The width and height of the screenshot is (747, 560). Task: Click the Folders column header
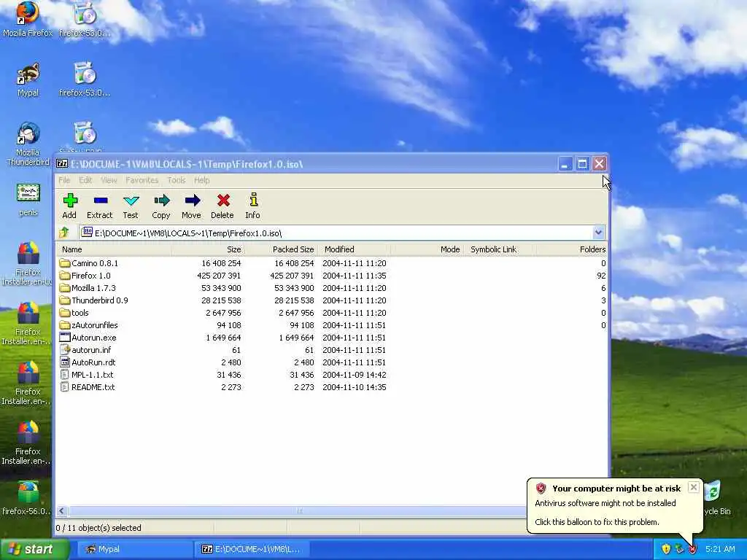572,249
